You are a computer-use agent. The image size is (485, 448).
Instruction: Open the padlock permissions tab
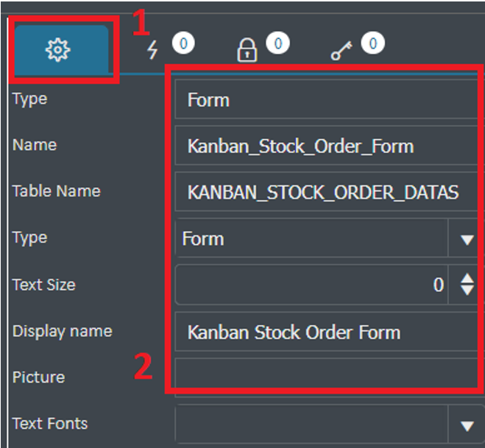247,50
